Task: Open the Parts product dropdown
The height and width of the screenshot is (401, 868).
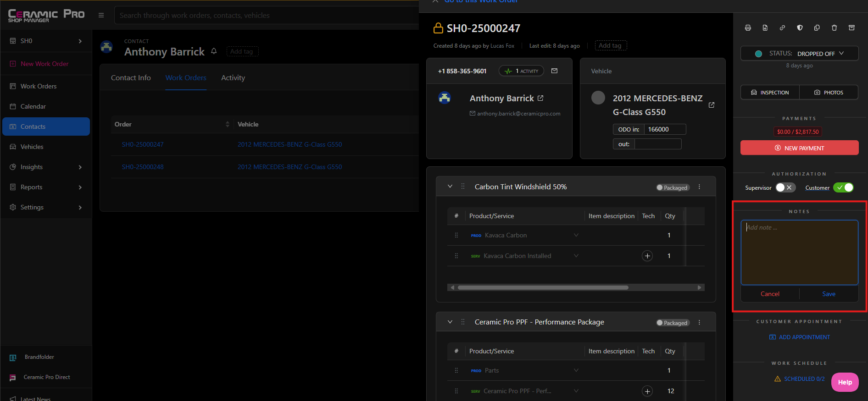Action: point(576,370)
